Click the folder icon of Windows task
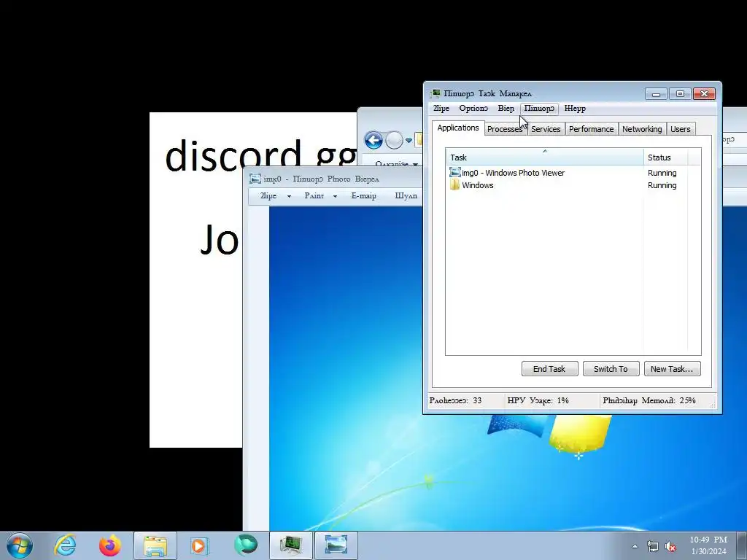Screen dimensions: 747x560 click(x=454, y=184)
